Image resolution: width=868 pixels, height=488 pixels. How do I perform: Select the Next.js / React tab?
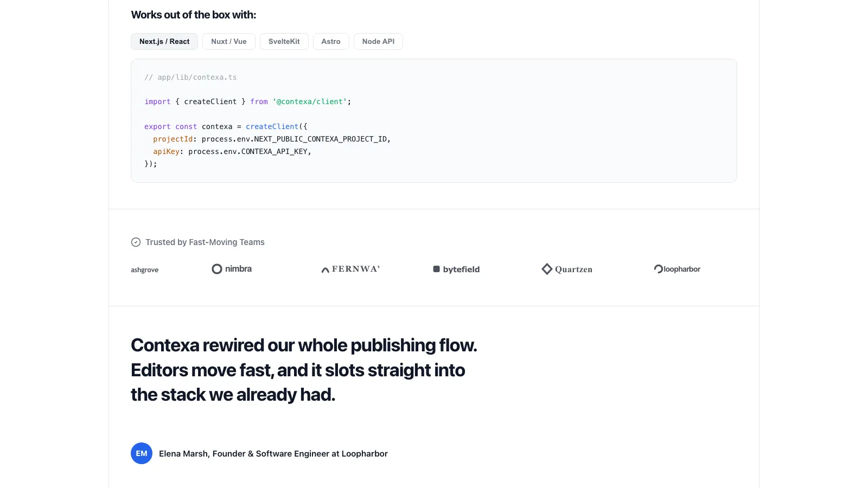[x=164, y=42]
